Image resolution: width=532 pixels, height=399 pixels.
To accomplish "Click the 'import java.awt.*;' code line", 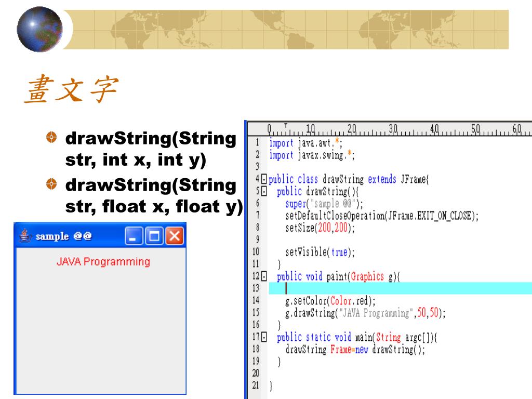I will (x=305, y=143).
